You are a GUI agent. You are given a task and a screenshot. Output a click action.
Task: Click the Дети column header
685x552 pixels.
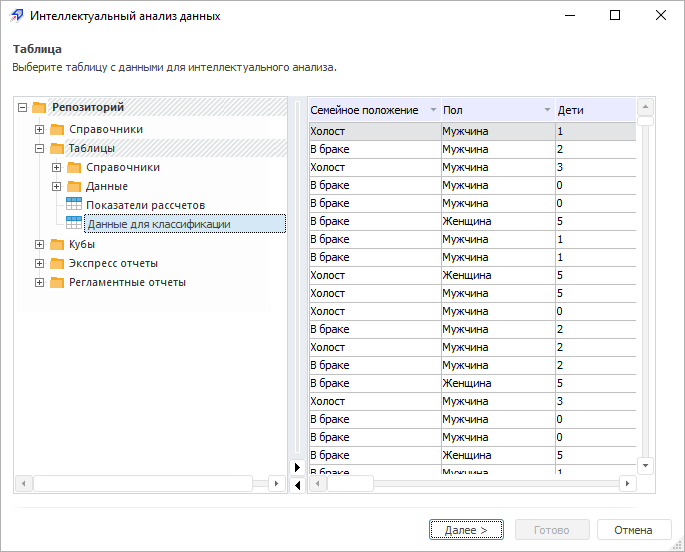click(x=590, y=110)
